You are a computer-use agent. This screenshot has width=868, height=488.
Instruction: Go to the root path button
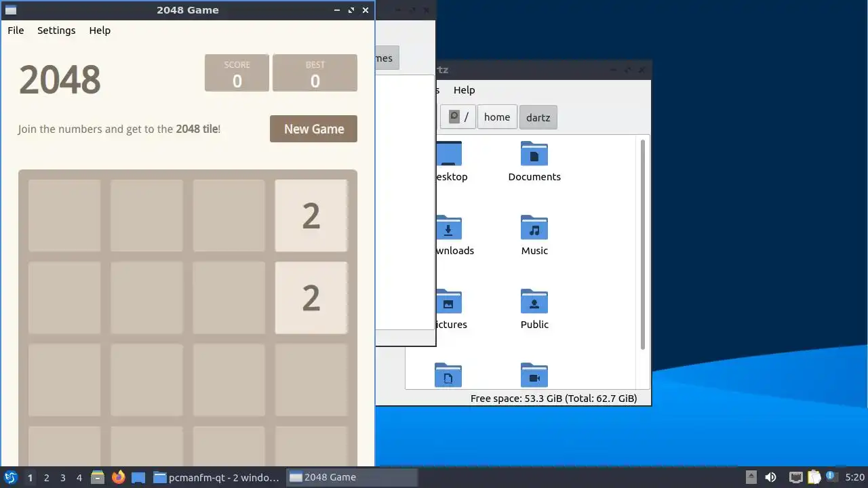[x=458, y=117]
